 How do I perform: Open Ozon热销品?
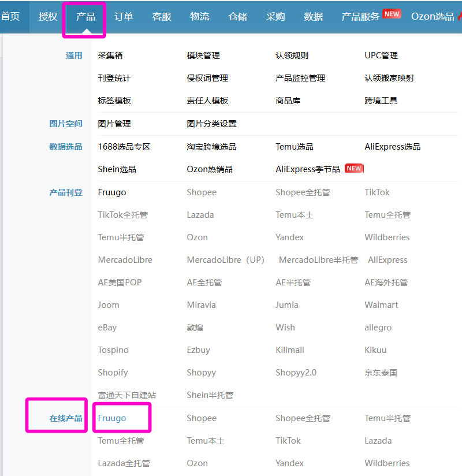click(x=210, y=169)
